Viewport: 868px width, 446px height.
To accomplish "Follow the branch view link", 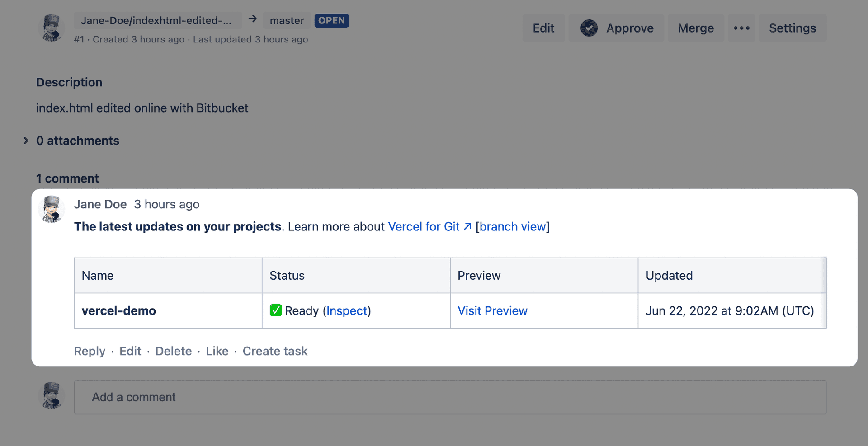I will (x=513, y=226).
